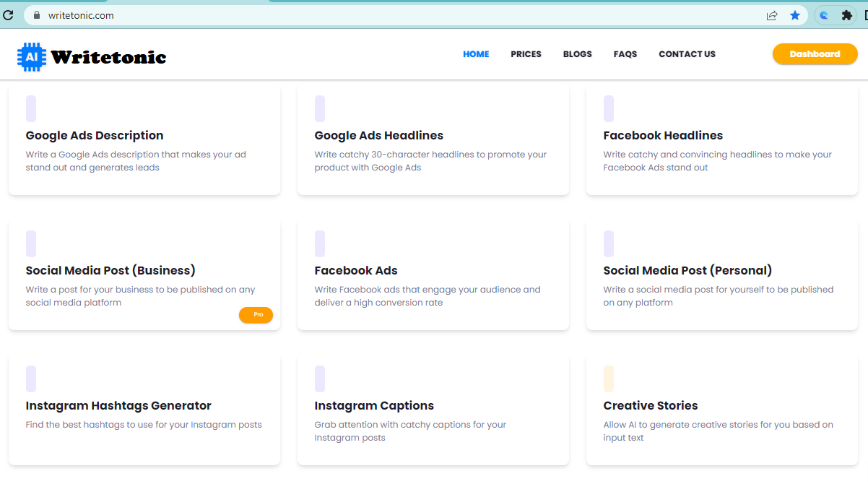Viewport: 868px width, 484px height.
Task: Open the PRICES page
Action: [526, 54]
